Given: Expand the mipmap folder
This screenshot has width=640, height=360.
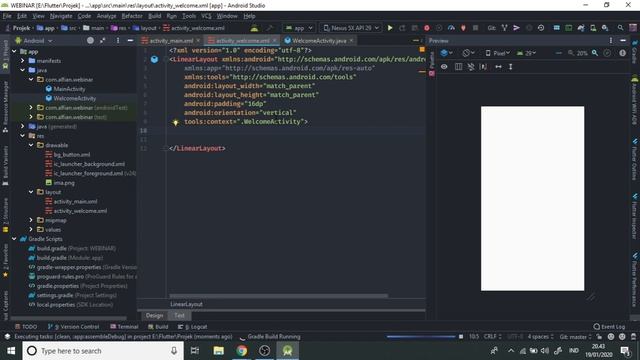Looking at the screenshot, I should [x=31, y=220].
